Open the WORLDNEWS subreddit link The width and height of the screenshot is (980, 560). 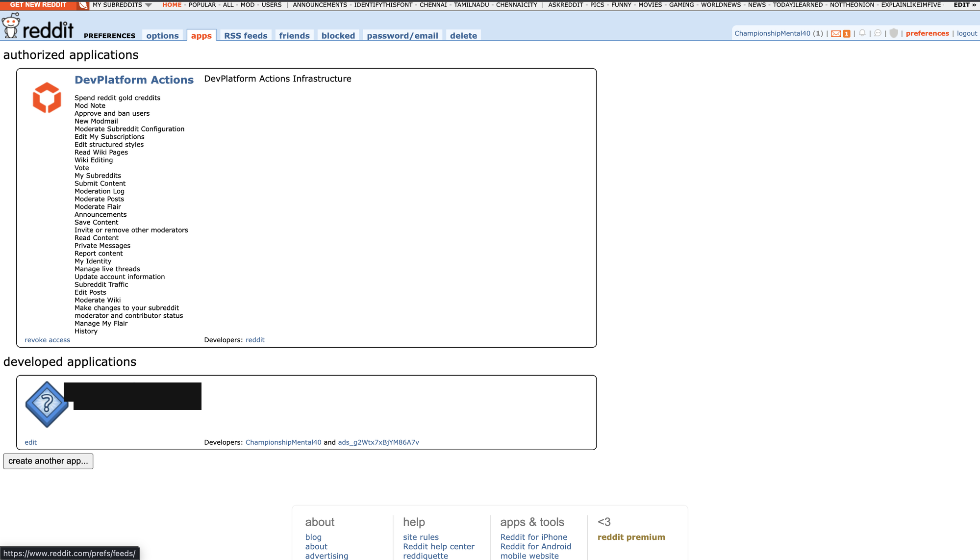721,5
